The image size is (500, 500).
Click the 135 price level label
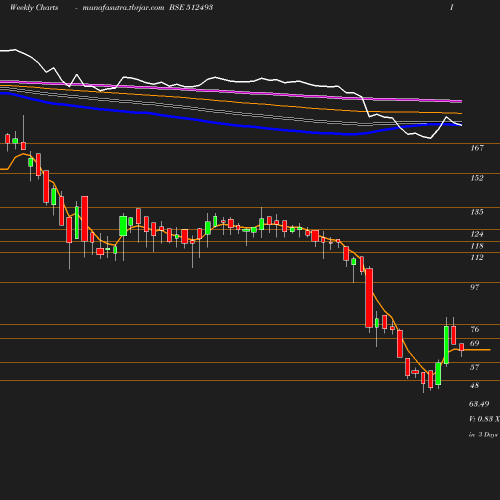477,212
